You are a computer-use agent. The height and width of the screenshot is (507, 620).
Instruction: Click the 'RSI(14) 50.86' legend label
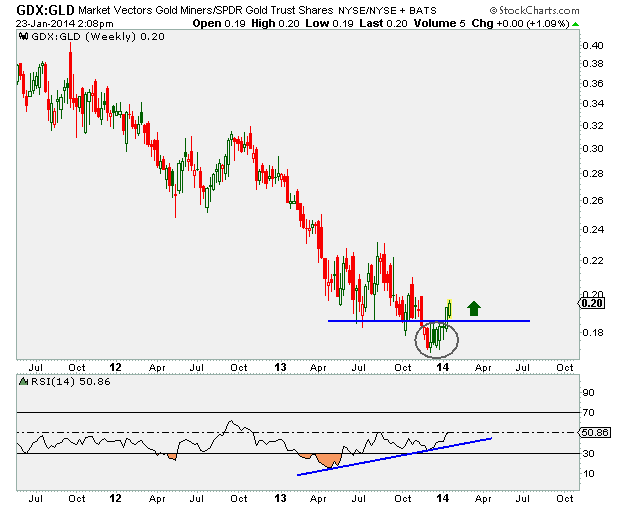pos(71,382)
